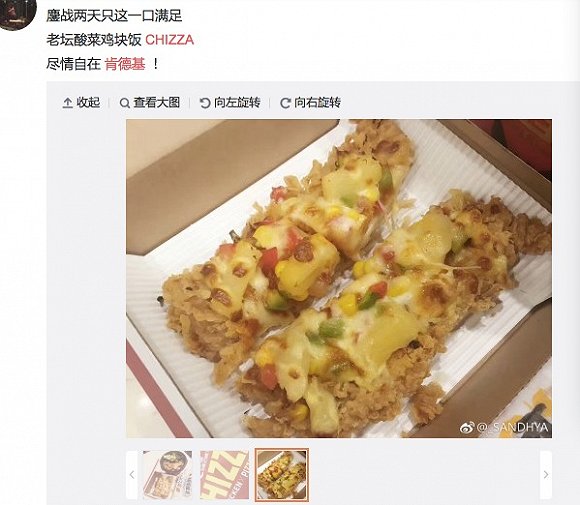Click the rotate-left arrow icon
The height and width of the screenshot is (505, 580).
205,103
